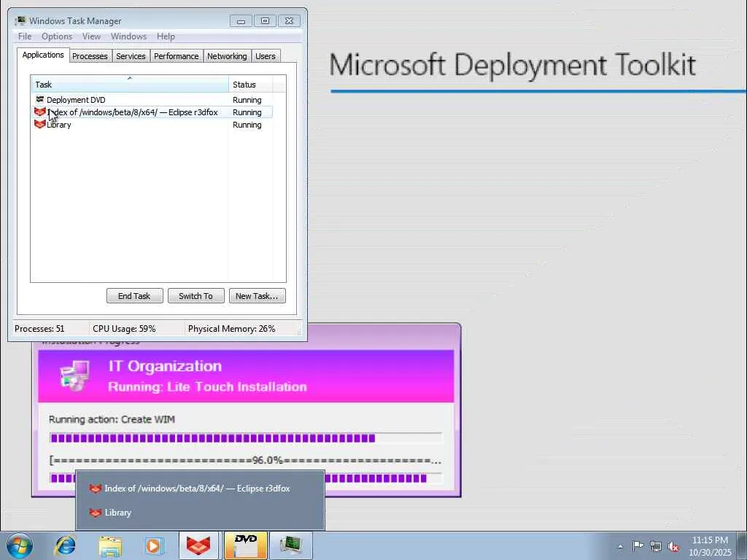This screenshot has width=747, height=560.
Task: Select the Library task row
Action: pyautogui.click(x=152, y=124)
